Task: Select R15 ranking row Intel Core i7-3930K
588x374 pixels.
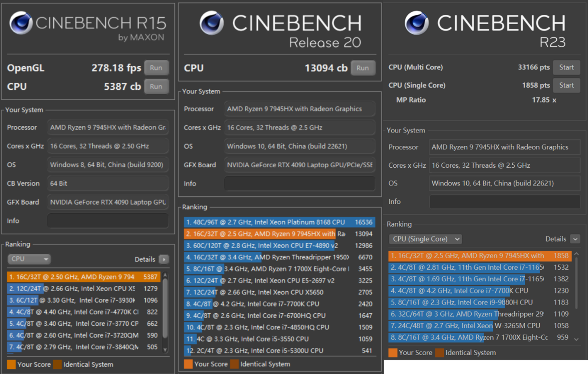Action: tap(84, 300)
